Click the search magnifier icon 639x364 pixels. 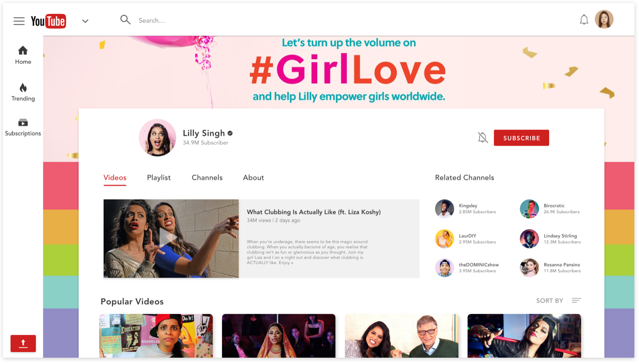click(x=125, y=19)
